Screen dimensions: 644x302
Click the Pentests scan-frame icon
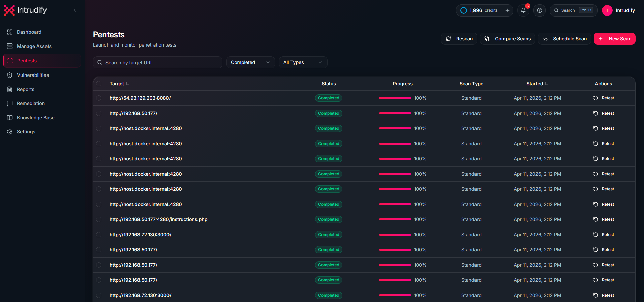(10, 61)
